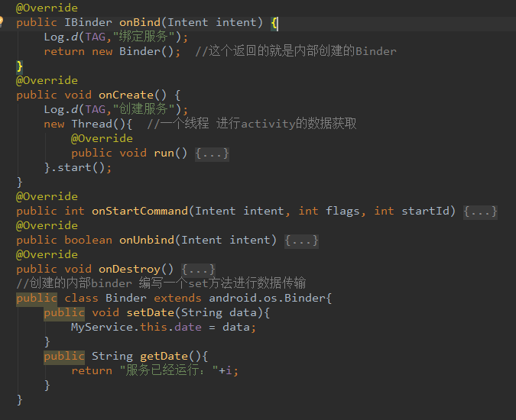The height and width of the screenshot is (420, 516).
Task: Expand the folded onDestroy method body
Action: coord(198,269)
